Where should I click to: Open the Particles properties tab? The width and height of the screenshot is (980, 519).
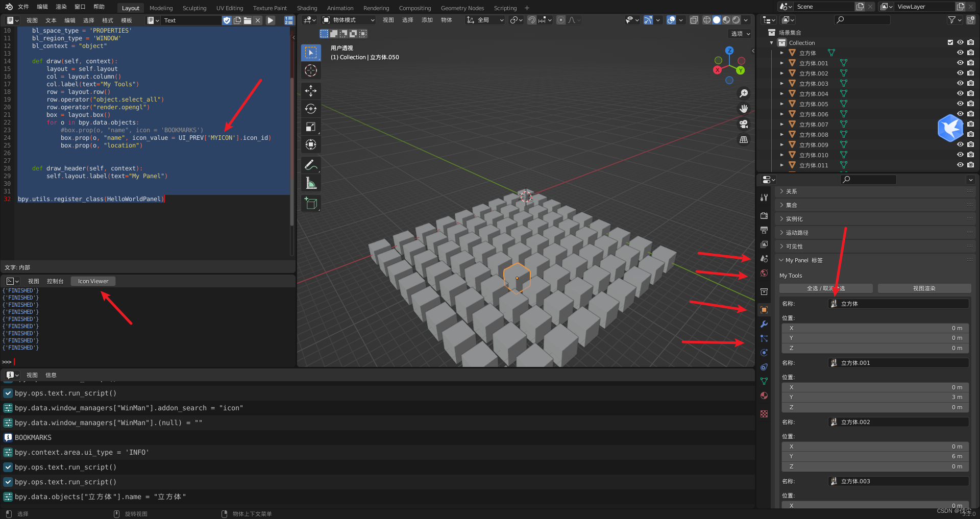click(x=764, y=338)
